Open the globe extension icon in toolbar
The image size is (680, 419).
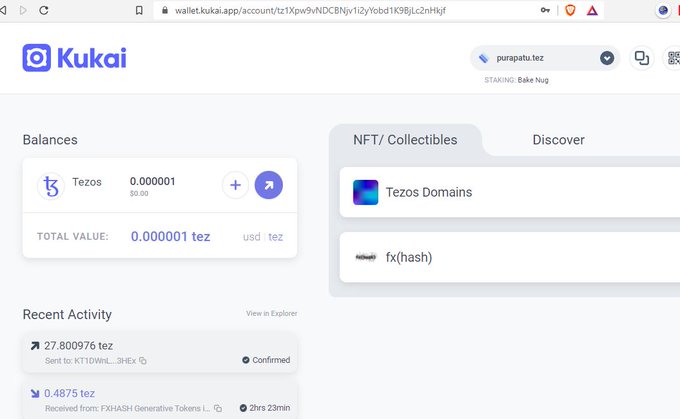pos(663,10)
